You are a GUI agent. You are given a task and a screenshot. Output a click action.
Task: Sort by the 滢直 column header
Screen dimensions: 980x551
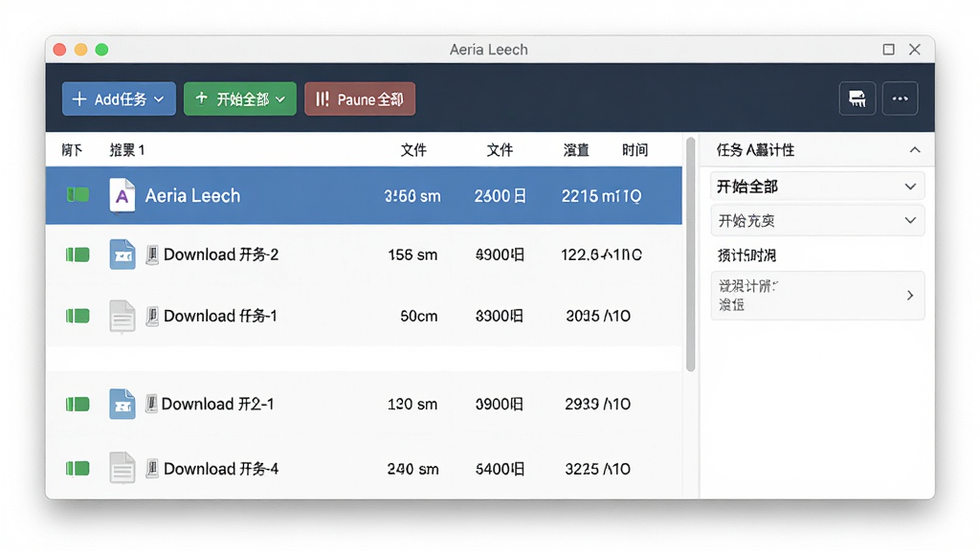click(x=575, y=150)
